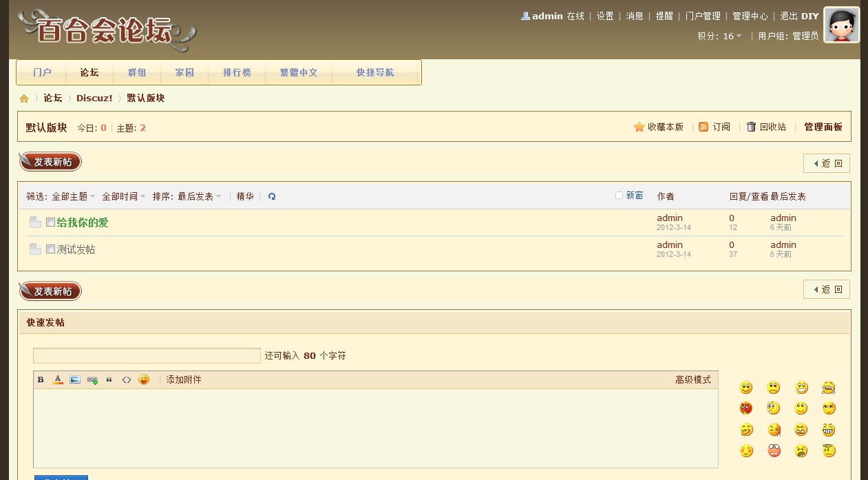This screenshot has width=868, height=480.
Task: Open the 群组 navigation tab
Action: (137, 72)
